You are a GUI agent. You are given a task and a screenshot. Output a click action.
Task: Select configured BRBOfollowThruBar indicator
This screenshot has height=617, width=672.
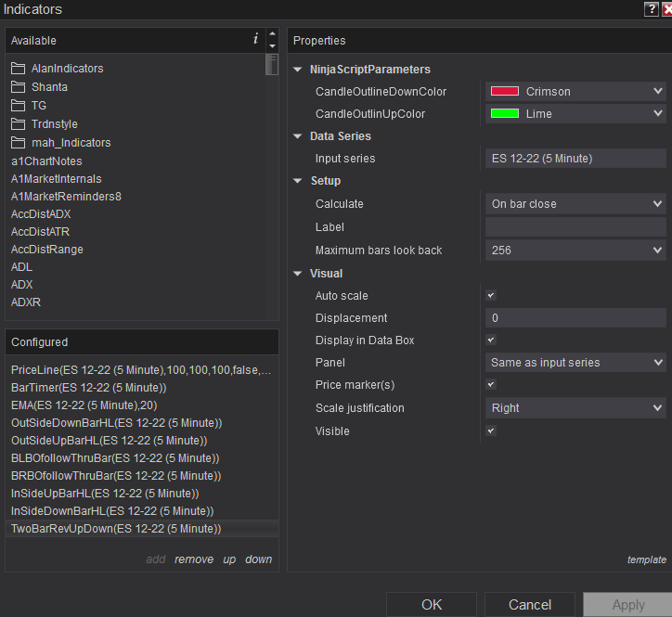[x=141, y=475]
